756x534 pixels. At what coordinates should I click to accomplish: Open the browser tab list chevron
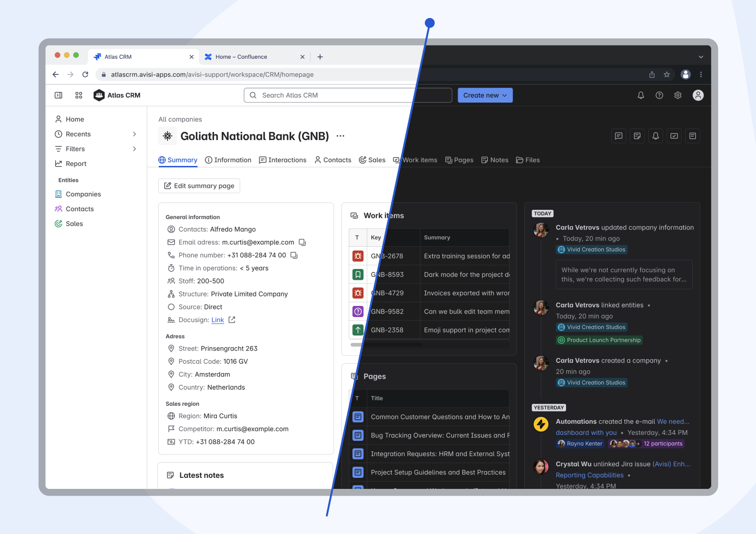point(701,57)
